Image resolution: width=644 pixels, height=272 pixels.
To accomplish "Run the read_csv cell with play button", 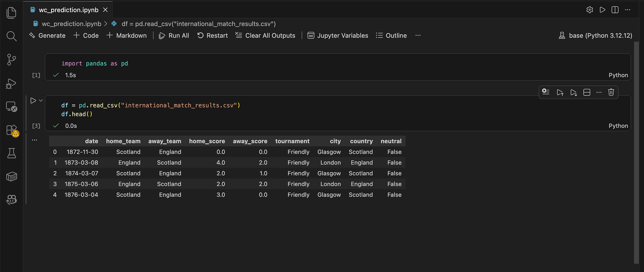I will (x=33, y=101).
